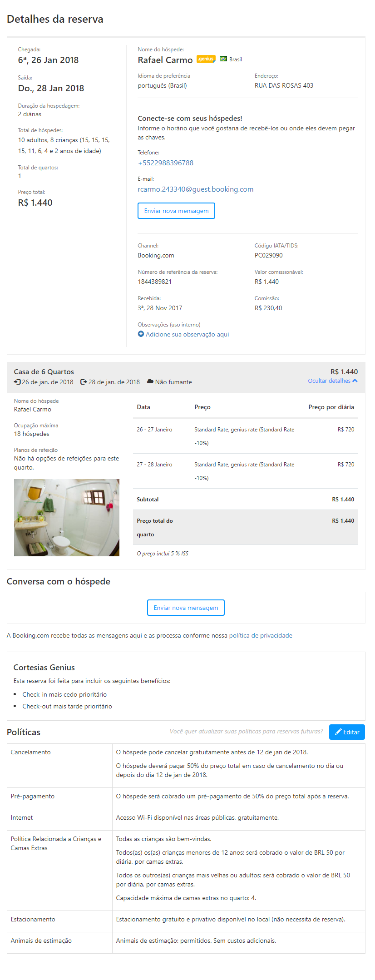Open the política de privacidade link

point(261,636)
